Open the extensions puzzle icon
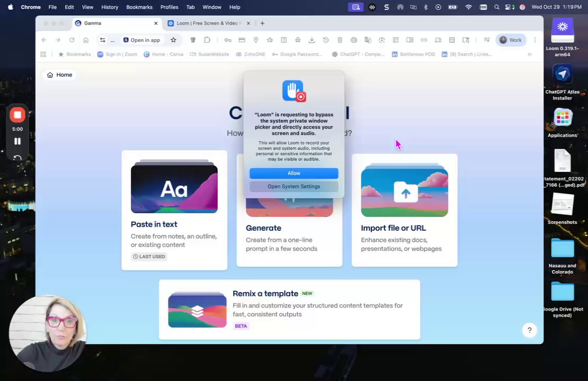588x381 pixels. point(207,40)
